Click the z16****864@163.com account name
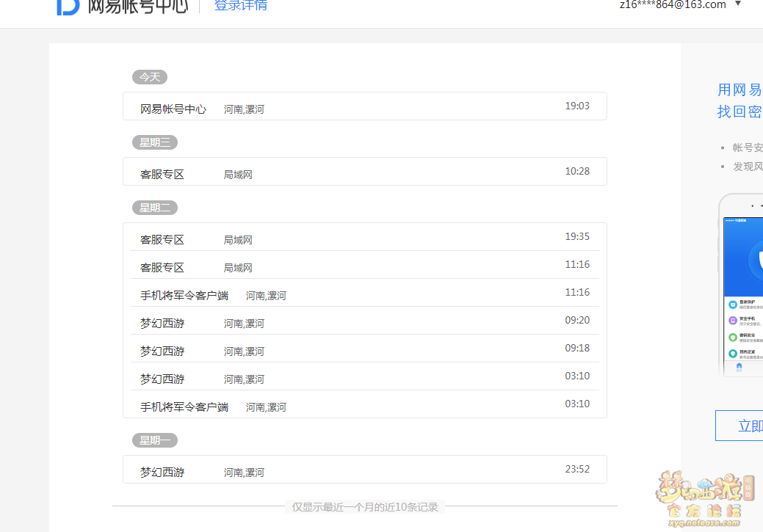This screenshot has height=532, width=763. (x=673, y=5)
